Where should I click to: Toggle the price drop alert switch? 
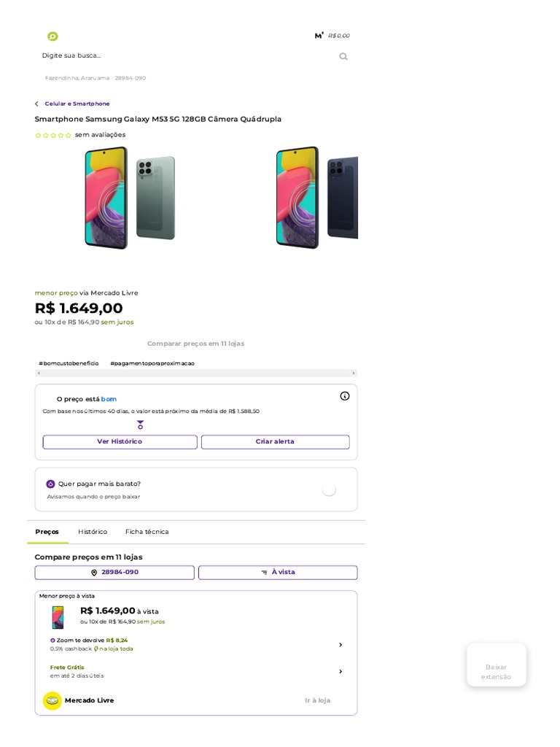(x=330, y=489)
